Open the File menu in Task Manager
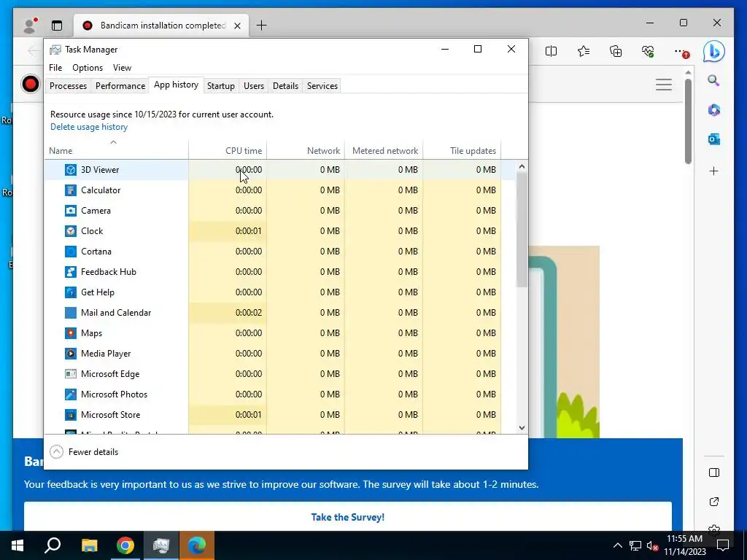Screen dimensions: 747x560 click(55, 68)
